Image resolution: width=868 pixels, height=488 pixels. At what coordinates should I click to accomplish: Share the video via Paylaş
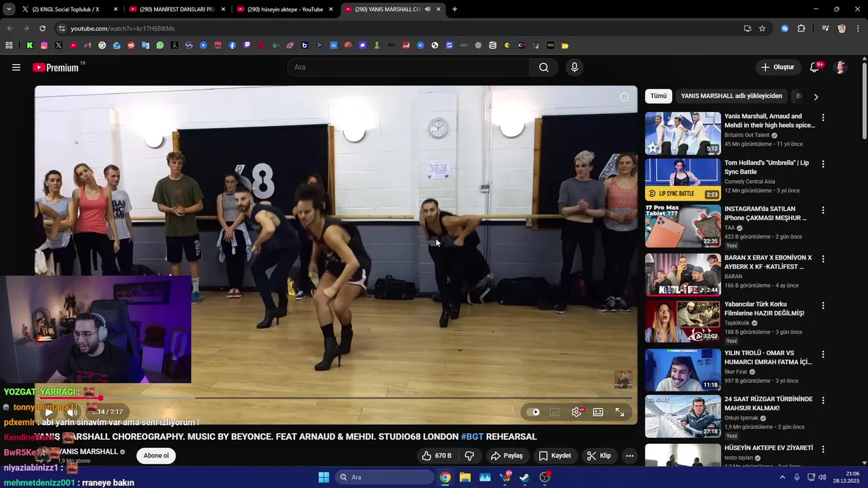click(x=507, y=455)
